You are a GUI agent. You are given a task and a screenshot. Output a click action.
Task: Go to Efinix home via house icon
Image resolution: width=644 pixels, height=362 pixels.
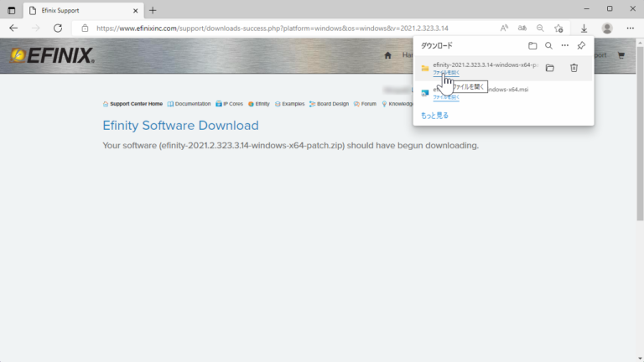tap(387, 55)
